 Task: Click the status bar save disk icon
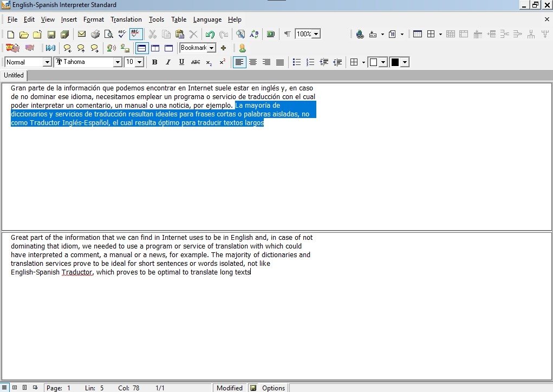click(253, 388)
